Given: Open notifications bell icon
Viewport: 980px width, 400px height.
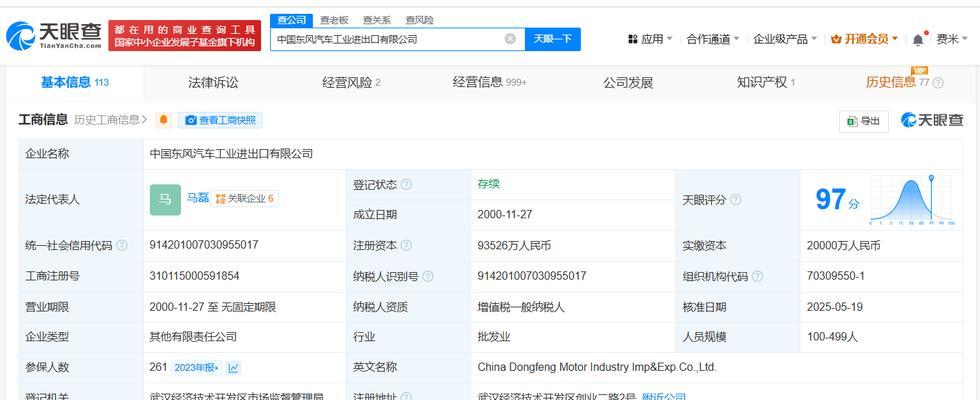Looking at the screenshot, I should point(918,39).
